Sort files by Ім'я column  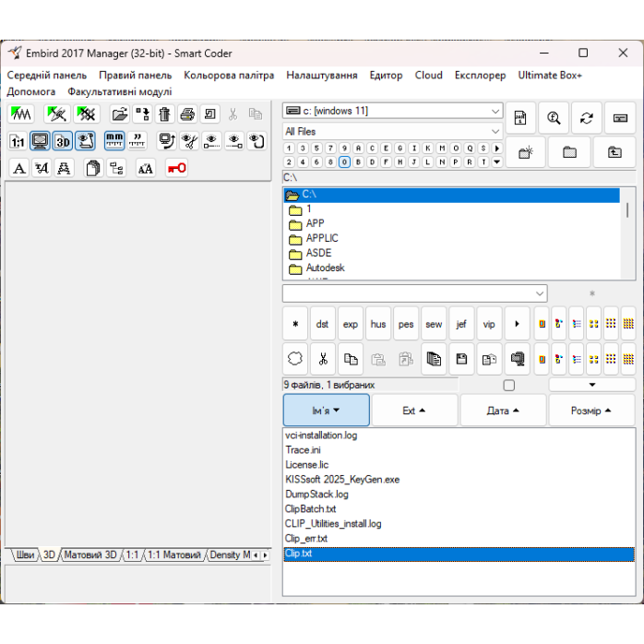326,411
